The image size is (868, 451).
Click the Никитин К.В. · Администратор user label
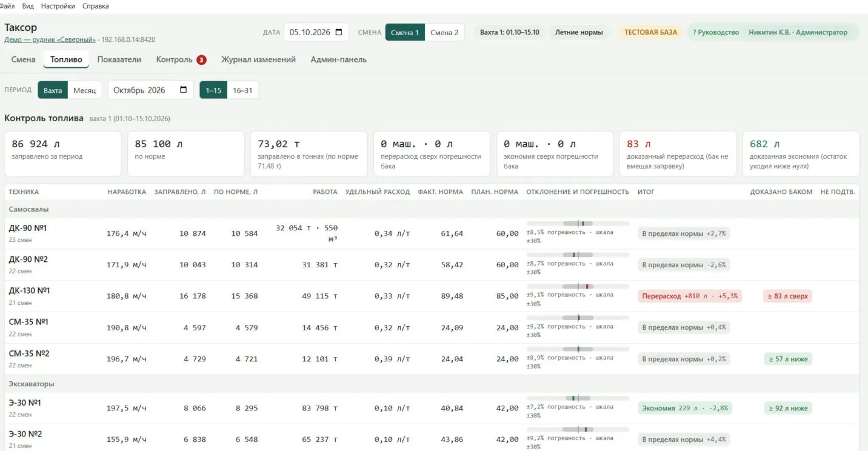(798, 32)
